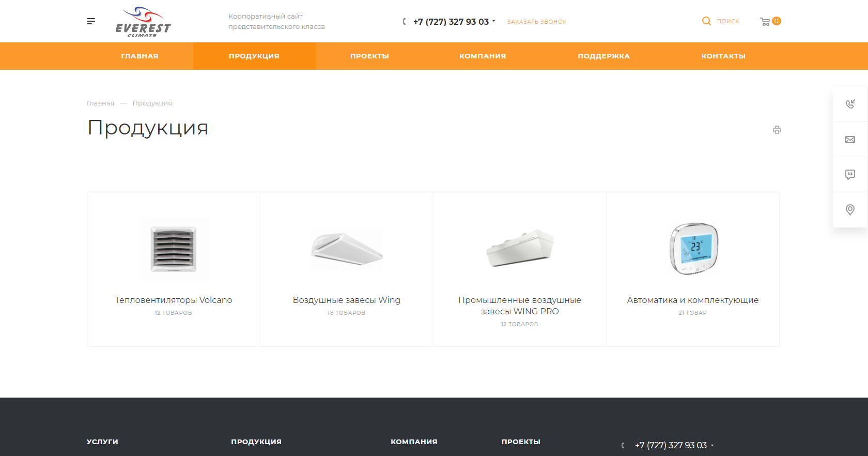
Task: Open the hamburger menu icon
Action: pos(91,21)
